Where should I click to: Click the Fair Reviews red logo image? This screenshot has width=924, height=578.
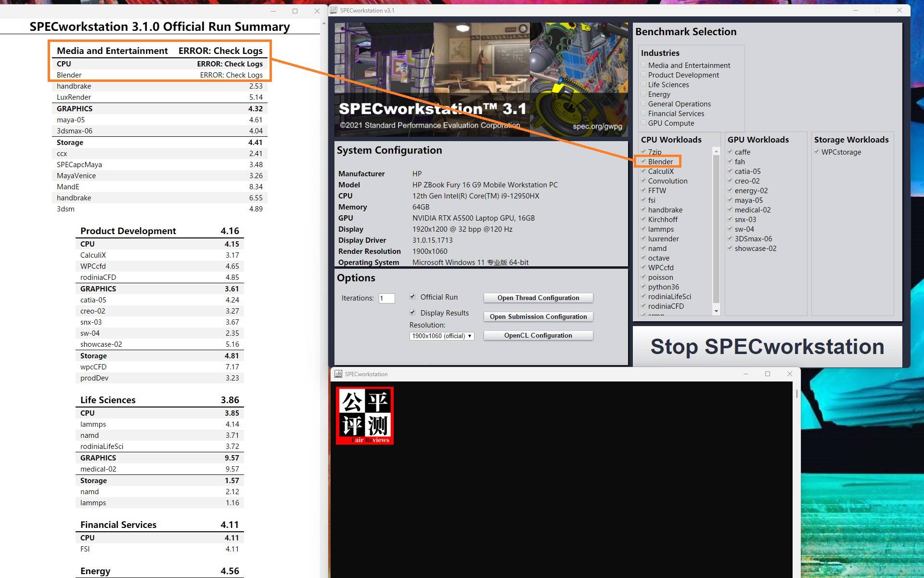pyautogui.click(x=365, y=416)
